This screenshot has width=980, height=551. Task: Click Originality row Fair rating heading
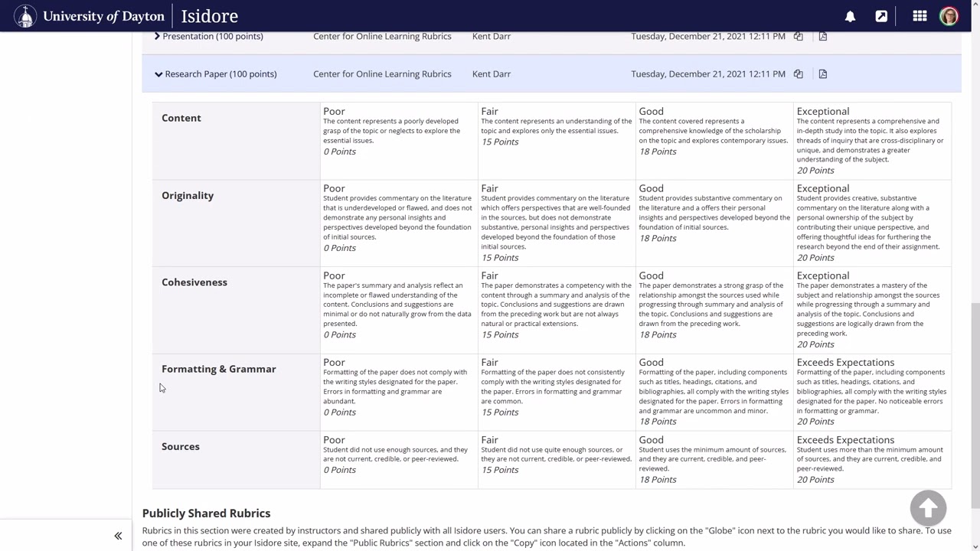coord(490,188)
